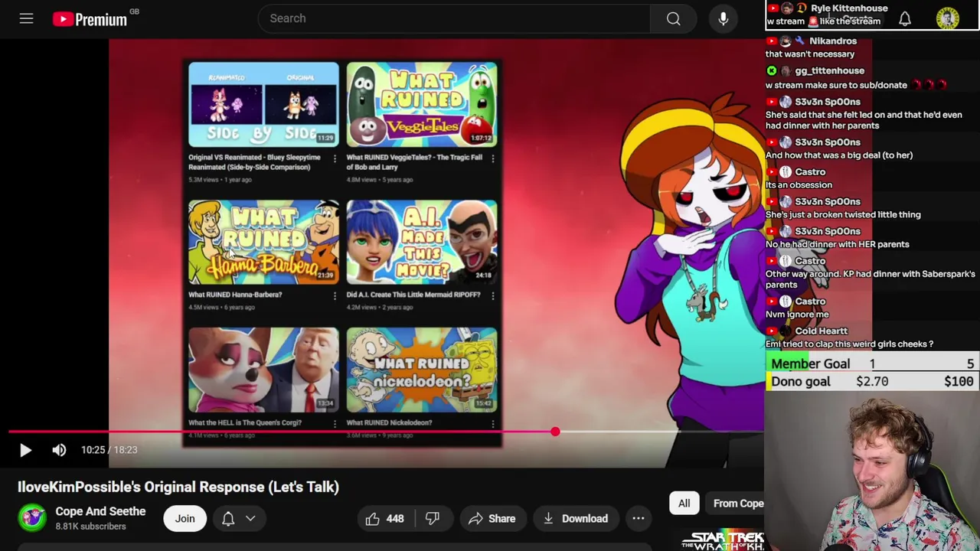Click the Member Goal bar
The width and height of the screenshot is (980, 551).
(x=872, y=364)
